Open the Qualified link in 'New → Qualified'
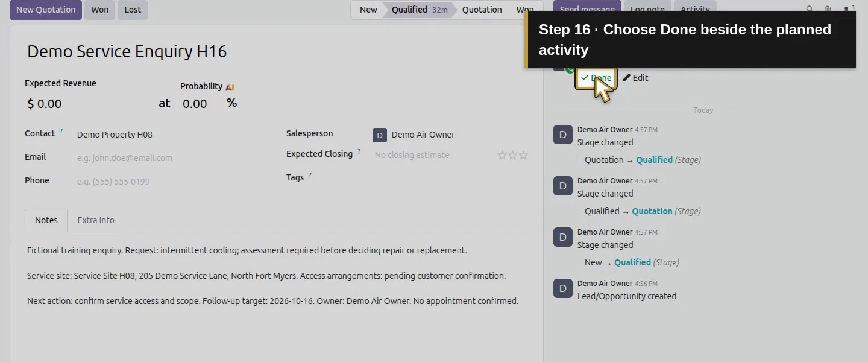The height and width of the screenshot is (362, 868). (x=633, y=262)
